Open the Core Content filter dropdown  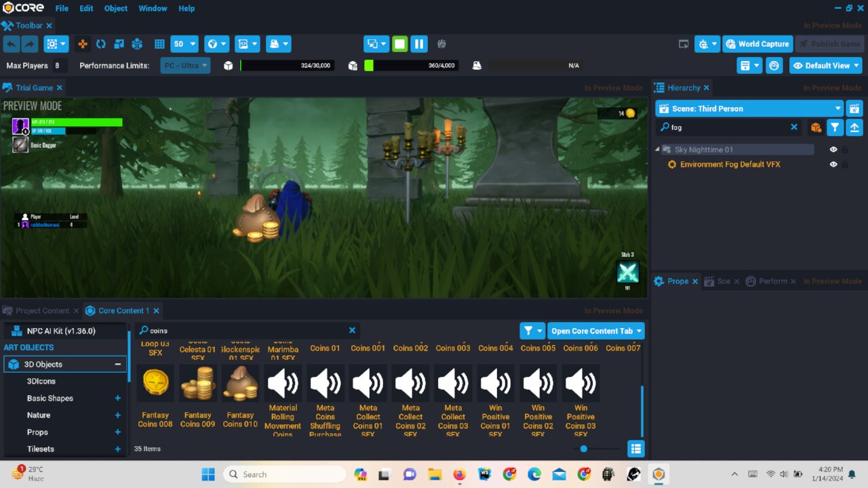pos(532,331)
